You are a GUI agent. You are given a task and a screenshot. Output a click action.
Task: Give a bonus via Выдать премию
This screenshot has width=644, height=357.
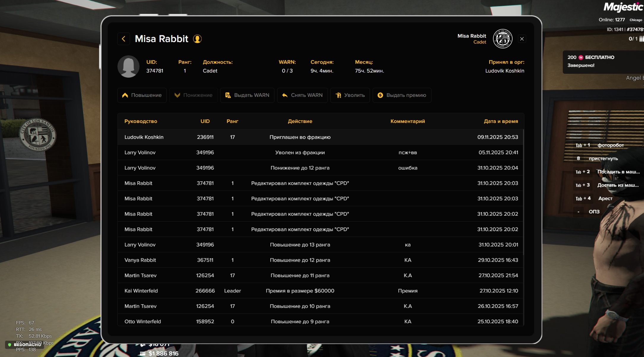[x=402, y=95]
